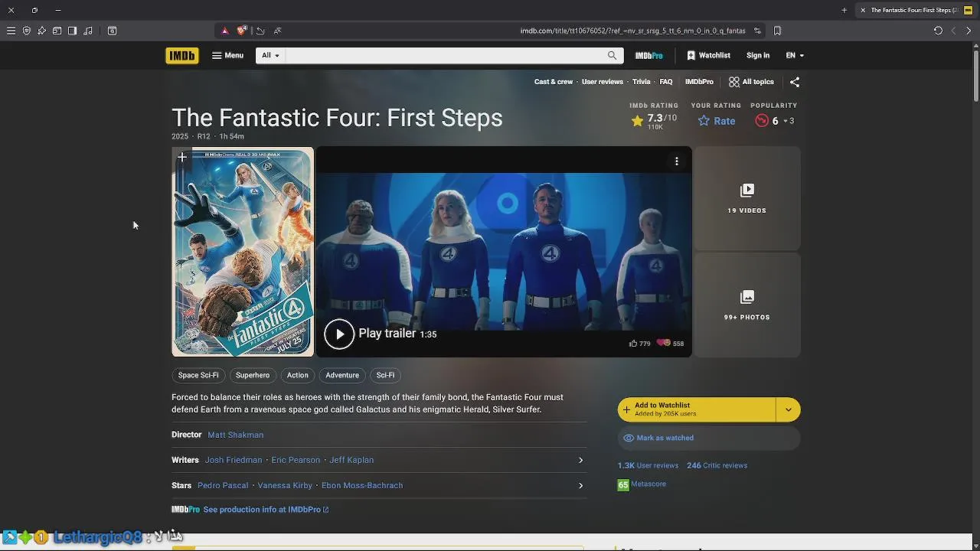
Task: Open the IMDb Menu
Action: click(x=227, y=55)
